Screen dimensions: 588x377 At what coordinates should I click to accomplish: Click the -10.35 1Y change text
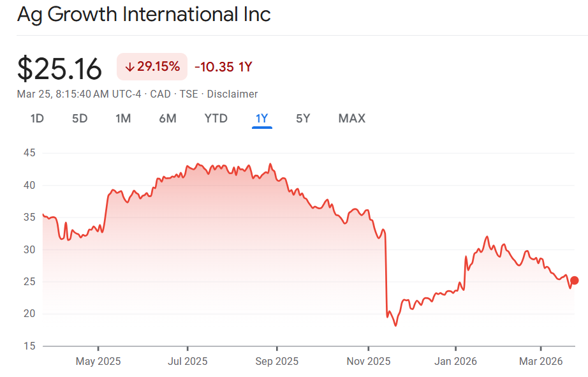(x=224, y=67)
